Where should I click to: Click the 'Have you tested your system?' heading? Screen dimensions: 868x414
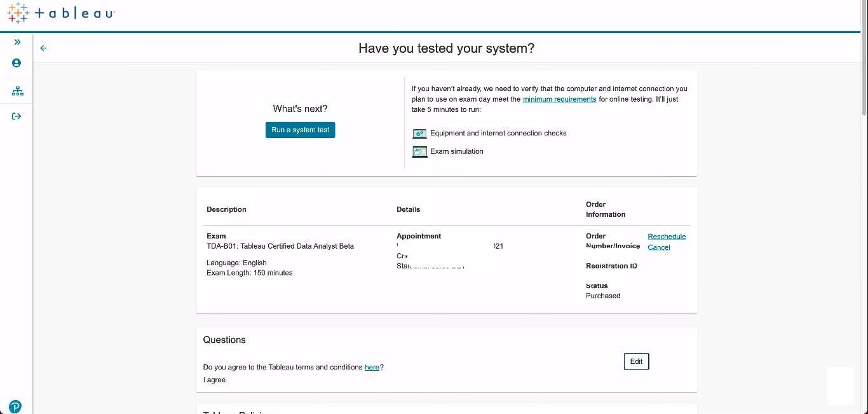[446, 48]
